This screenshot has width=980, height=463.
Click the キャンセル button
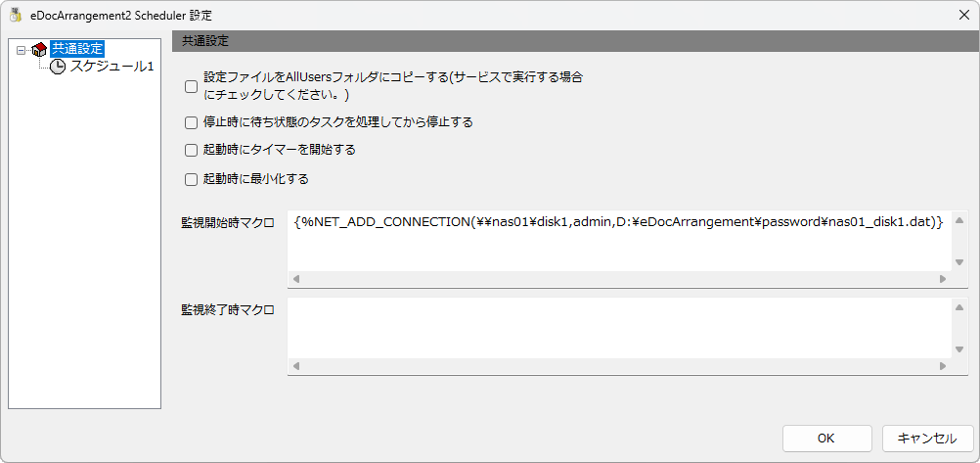(x=927, y=439)
